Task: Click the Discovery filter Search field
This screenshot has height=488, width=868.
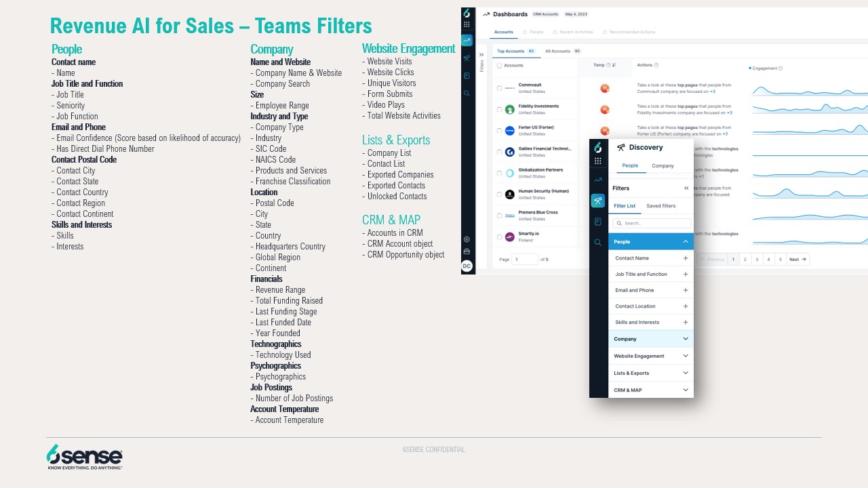Action: (x=652, y=223)
